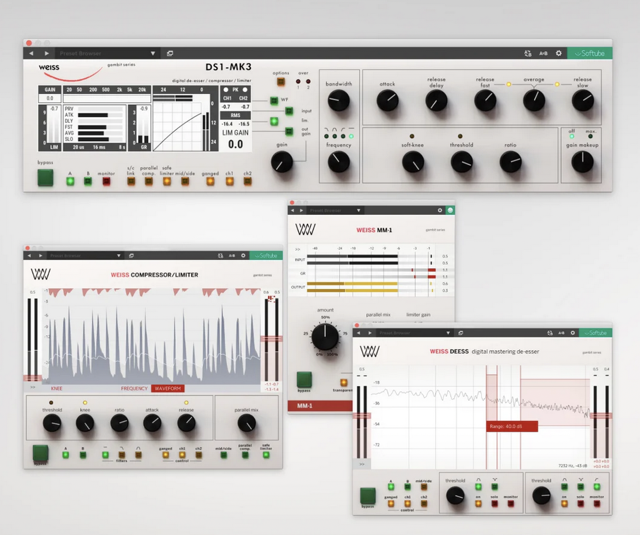Click A/B icon in Compressor/Limiter toolbar
Viewport: 640px width, 535px height.
click(x=231, y=255)
